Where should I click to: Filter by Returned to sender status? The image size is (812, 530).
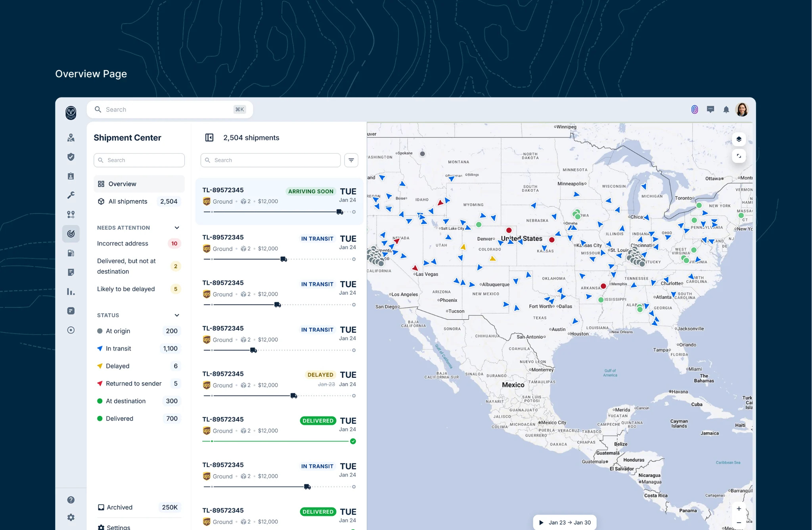139,383
